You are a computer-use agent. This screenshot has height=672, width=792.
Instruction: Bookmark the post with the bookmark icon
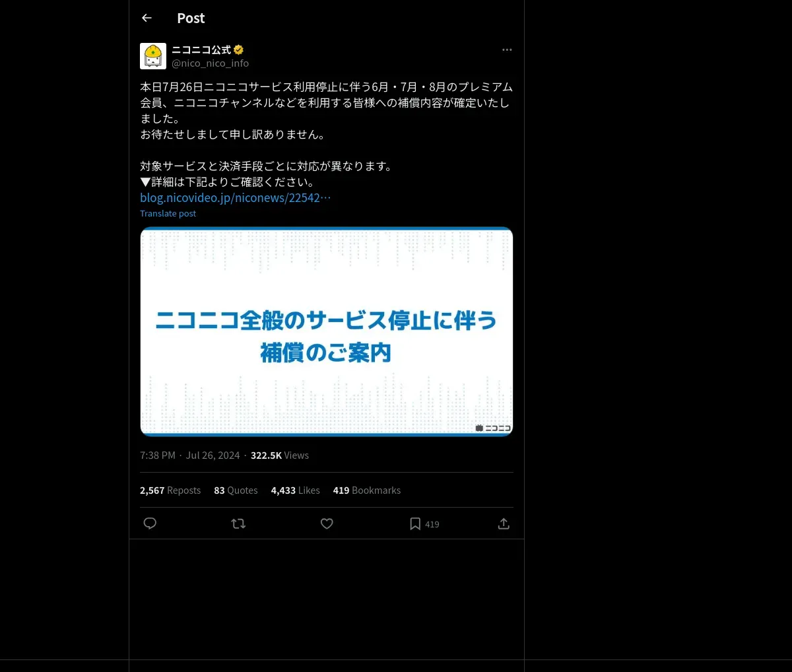[x=415, y=523]
